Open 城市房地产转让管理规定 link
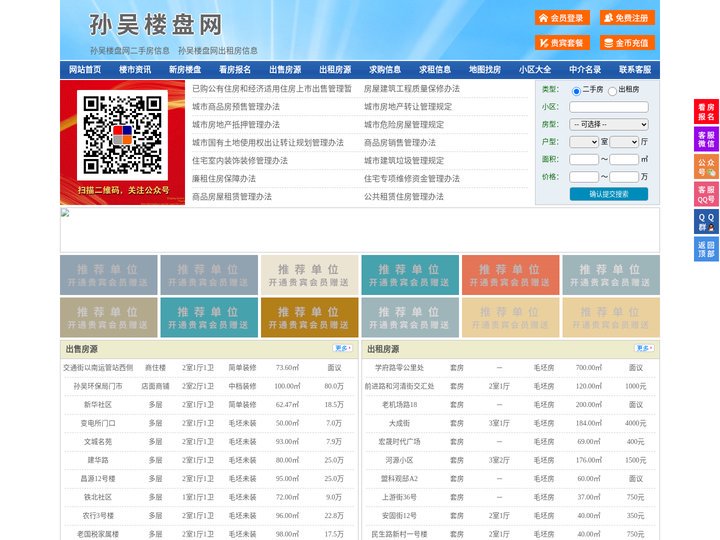720x540 pixels. (x=408, y=107)
